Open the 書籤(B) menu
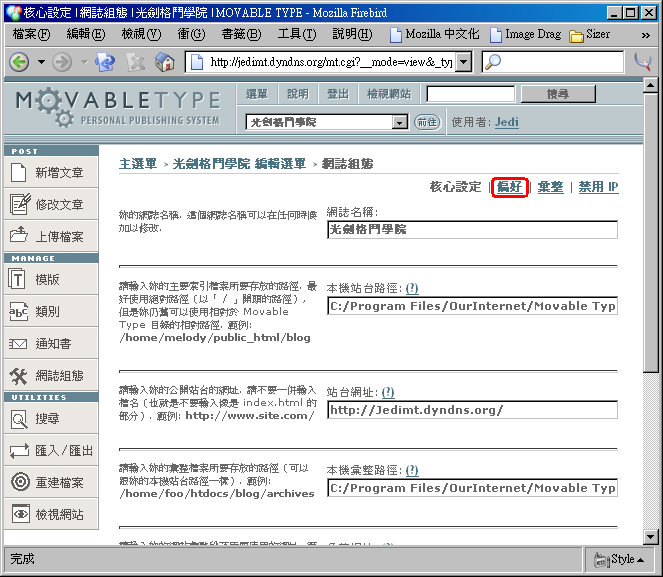The height and width of the screenshot is (577, 663). pyautogui.click(x=241, y=34)
